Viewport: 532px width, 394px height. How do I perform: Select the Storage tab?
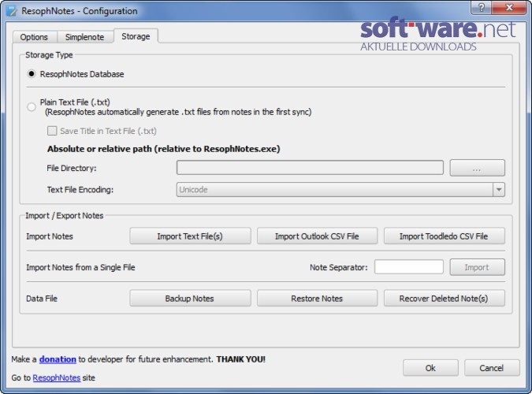coord(136,36)
